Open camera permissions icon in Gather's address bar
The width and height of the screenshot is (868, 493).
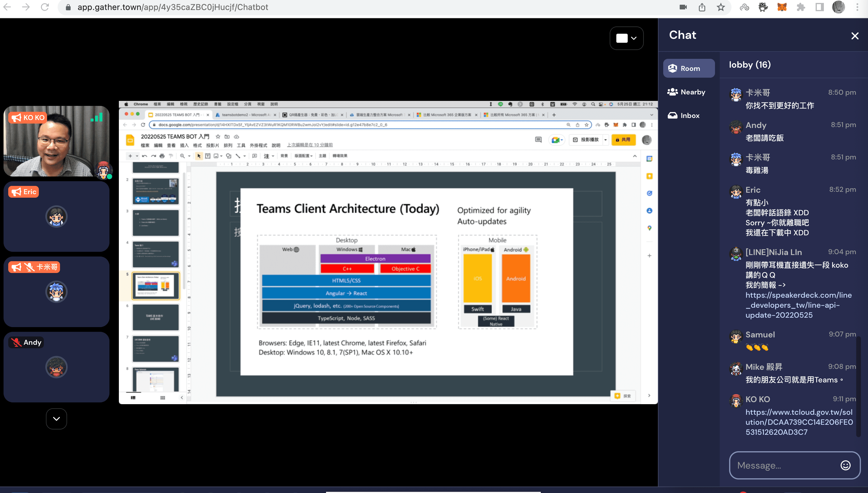[x=683, y=7]
